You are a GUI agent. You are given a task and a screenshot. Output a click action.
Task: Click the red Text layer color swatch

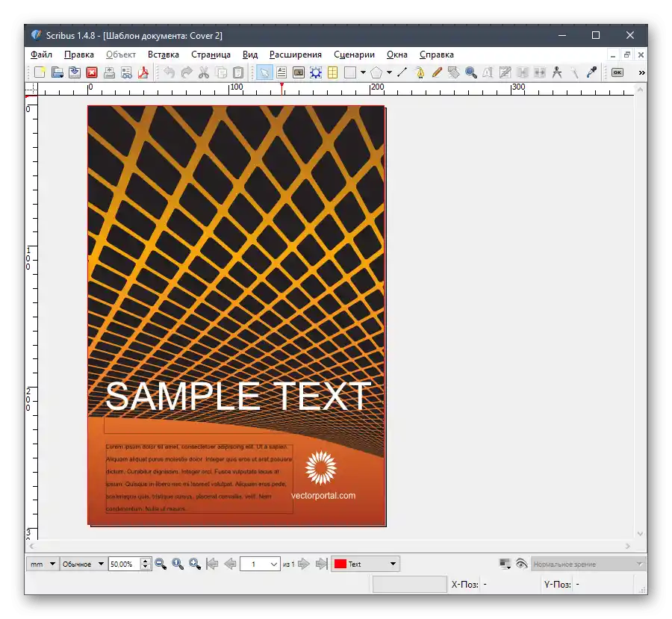[340, 564]
